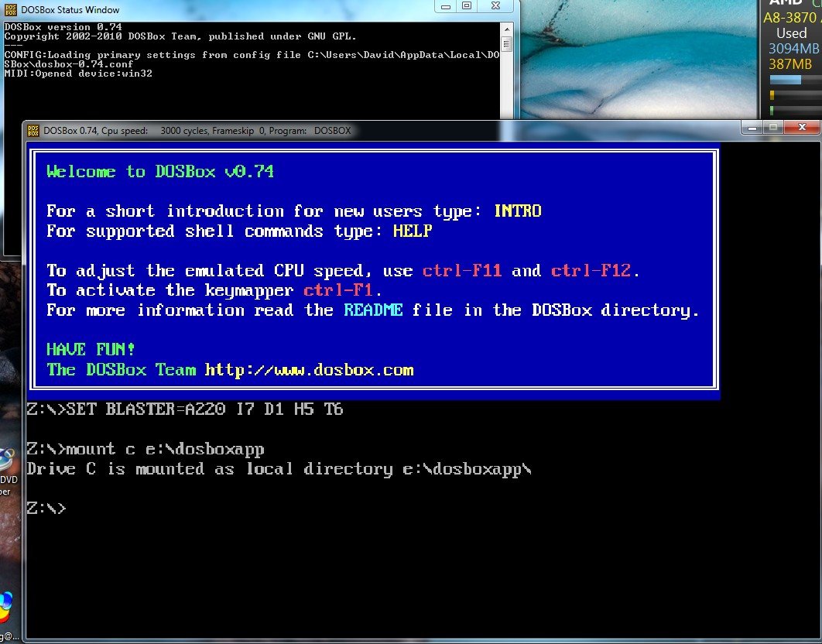This screenshot has height=644, width=822.
Task: Minimize the DOSBox Status Window
Action: [x=444, y=6]
